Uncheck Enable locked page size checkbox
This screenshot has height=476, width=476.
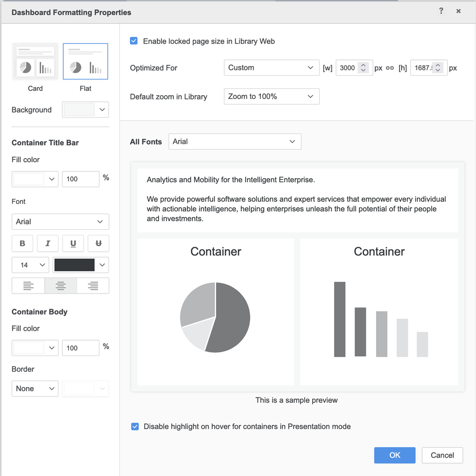[x=134, y=41]
